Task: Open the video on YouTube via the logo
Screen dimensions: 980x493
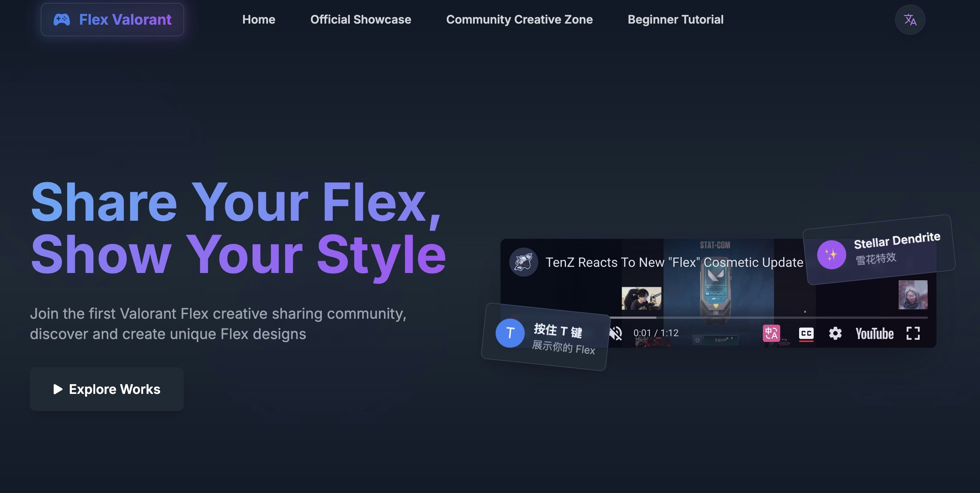Action: pyautogui.click(x=874, y=333)
